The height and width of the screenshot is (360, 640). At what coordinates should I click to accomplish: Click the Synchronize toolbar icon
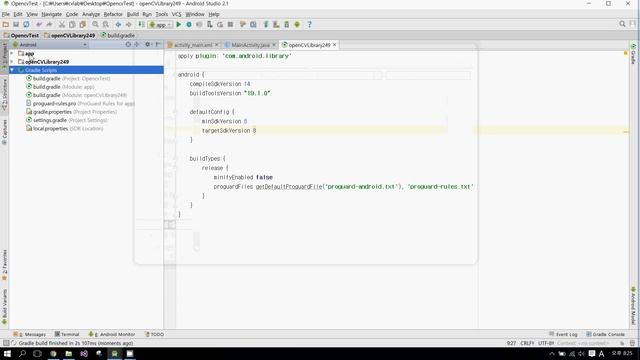tap(26, 24)
